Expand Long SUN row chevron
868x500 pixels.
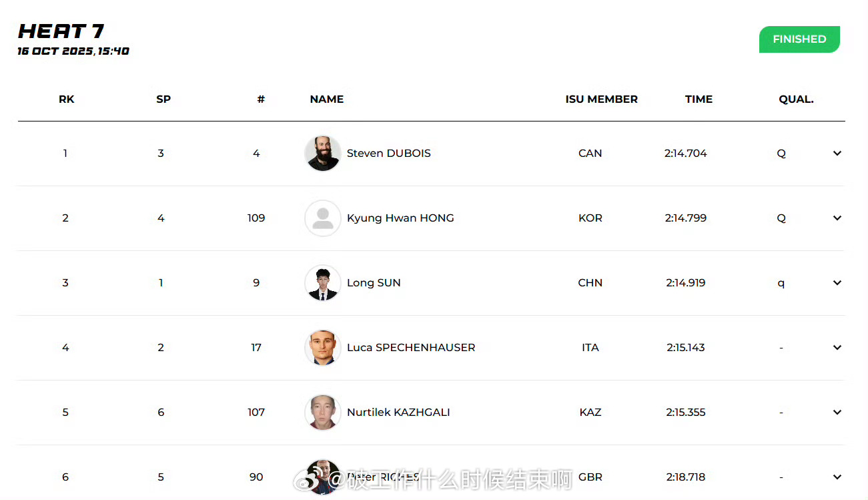pyautogui.click(x=837, y=283)
